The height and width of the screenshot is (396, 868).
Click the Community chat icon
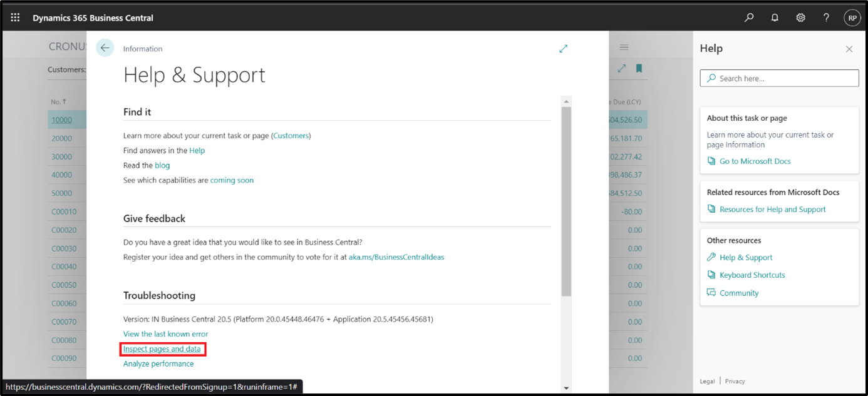coord(711,293)
